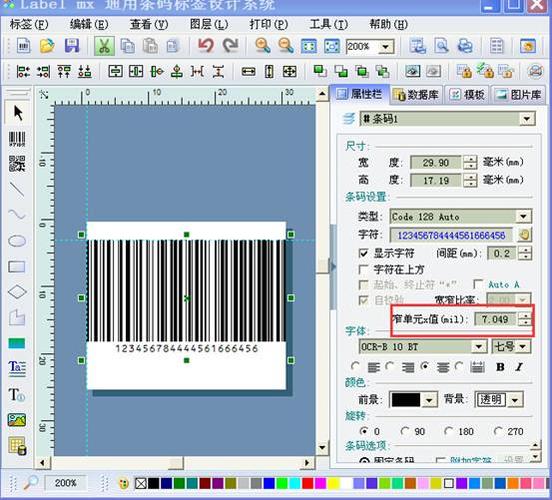Open the 工具(T) menu
The height and width of the screenshot is (500, 552).
pos(328,24)
